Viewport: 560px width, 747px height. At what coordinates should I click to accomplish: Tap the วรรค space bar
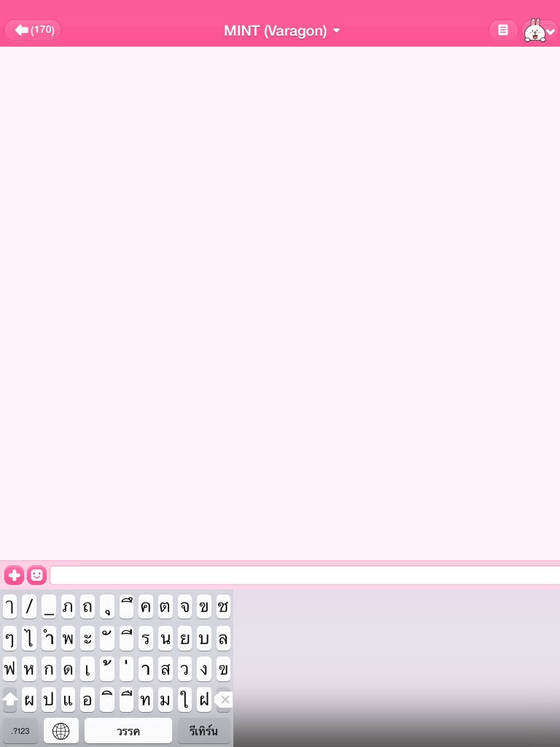point(128,731)
